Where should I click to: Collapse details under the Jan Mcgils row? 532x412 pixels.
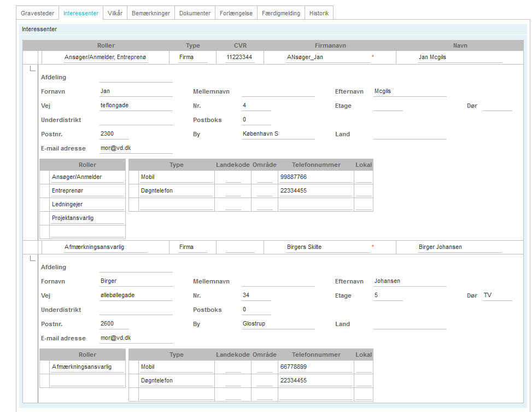(32, 69)
